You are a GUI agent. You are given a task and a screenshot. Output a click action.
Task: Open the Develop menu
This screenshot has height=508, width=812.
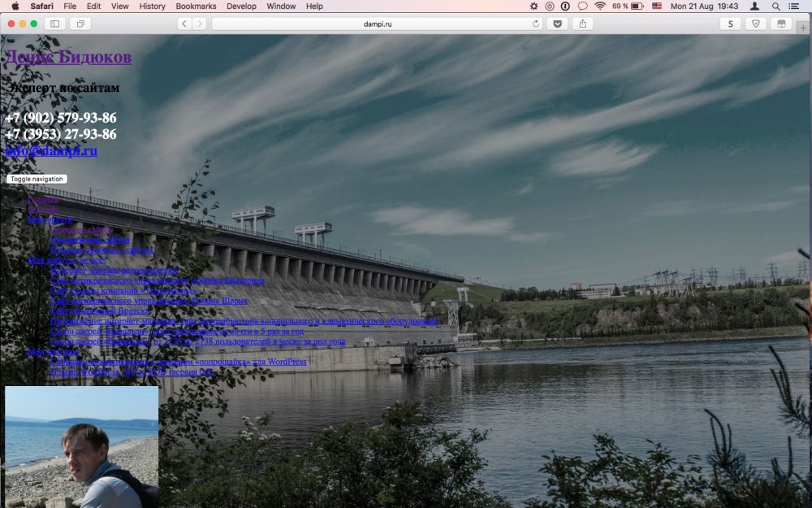pos(241,7)
